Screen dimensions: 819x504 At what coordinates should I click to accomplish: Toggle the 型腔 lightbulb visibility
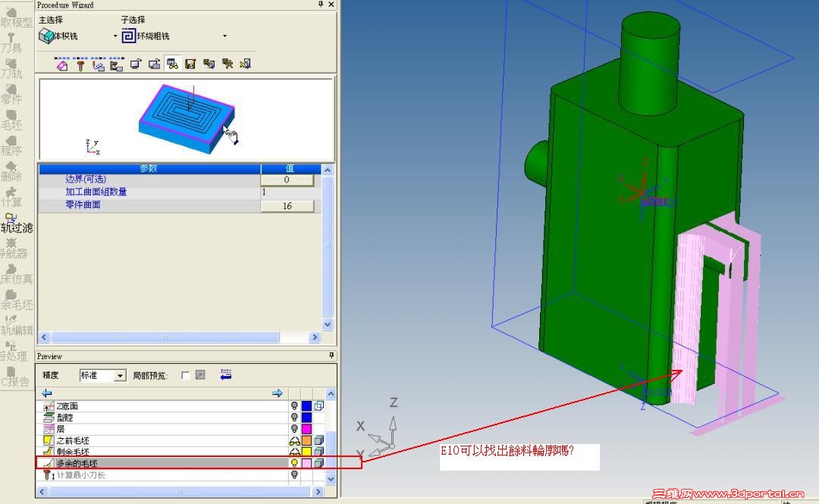[294, 418]
